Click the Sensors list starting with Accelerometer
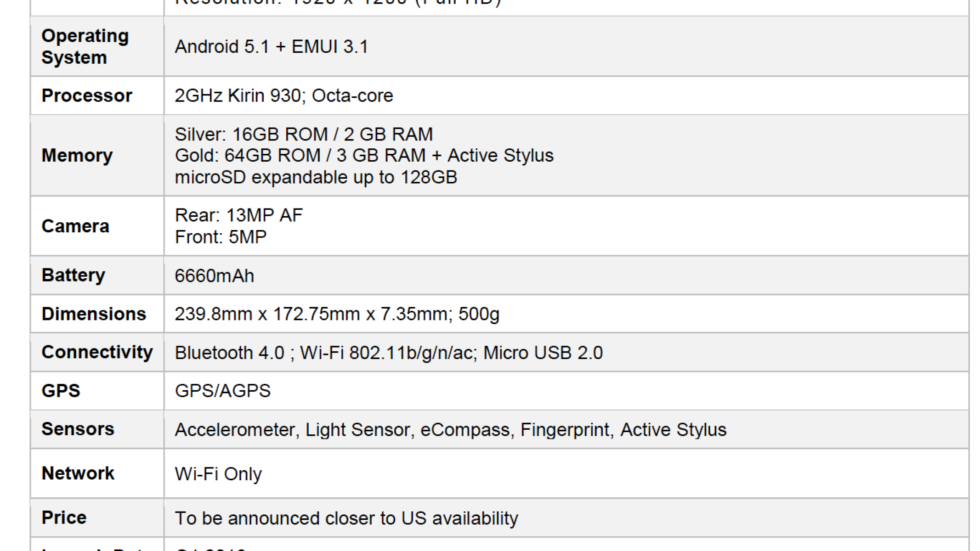Viewport: 980px width, 551px height. (x=450, y=429)
